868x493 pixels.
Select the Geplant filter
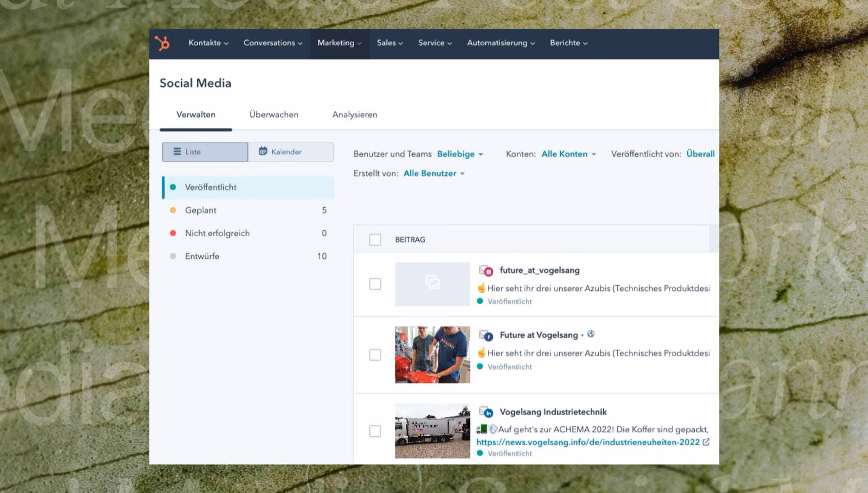point(248,210)
